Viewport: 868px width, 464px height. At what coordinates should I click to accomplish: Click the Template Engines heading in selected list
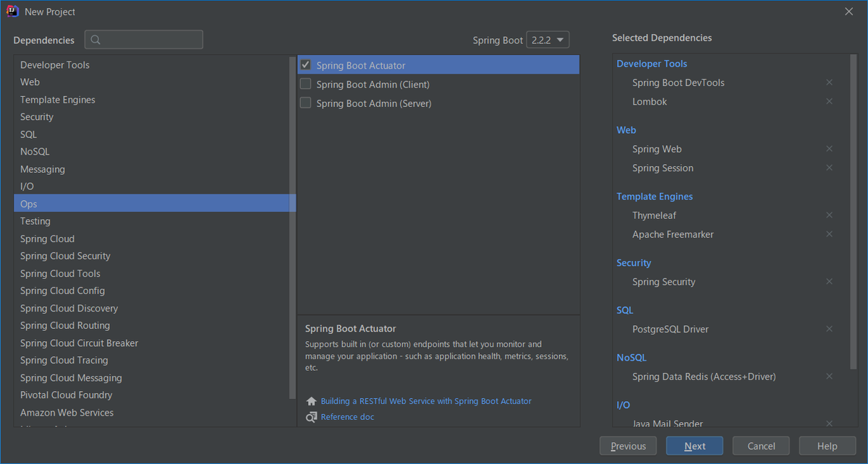655,197
